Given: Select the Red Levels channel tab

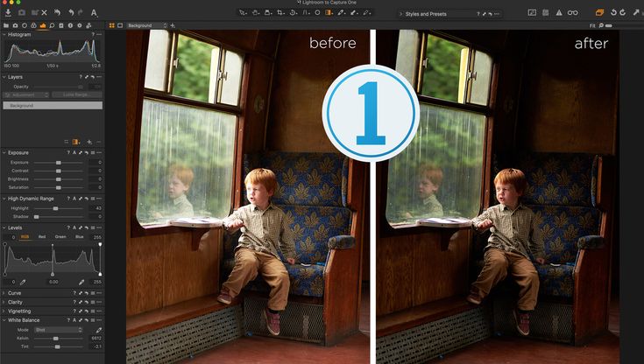Looking at the screenshot, I should tap(42, 237).
